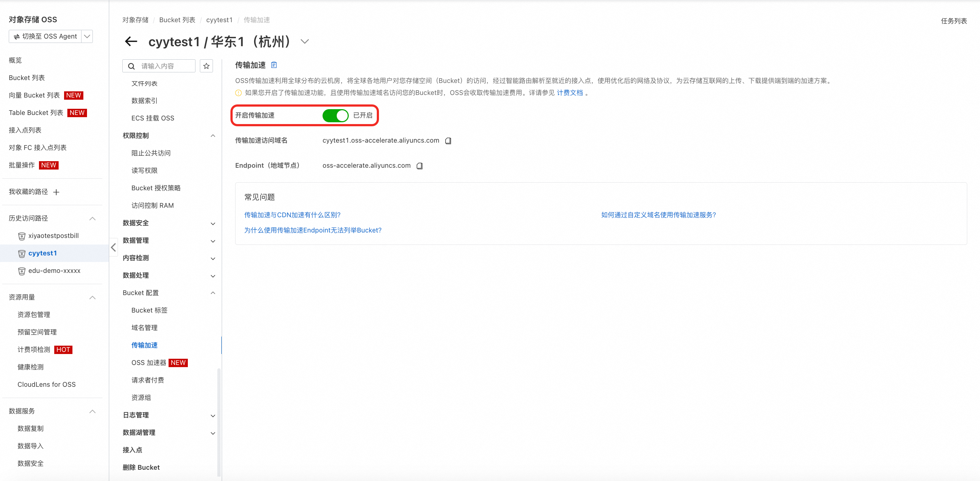This screenshot has width=980, height=481.
Task: Collapse the 数据服务 group
Action: pyautogui.click(x=92, y=412)
